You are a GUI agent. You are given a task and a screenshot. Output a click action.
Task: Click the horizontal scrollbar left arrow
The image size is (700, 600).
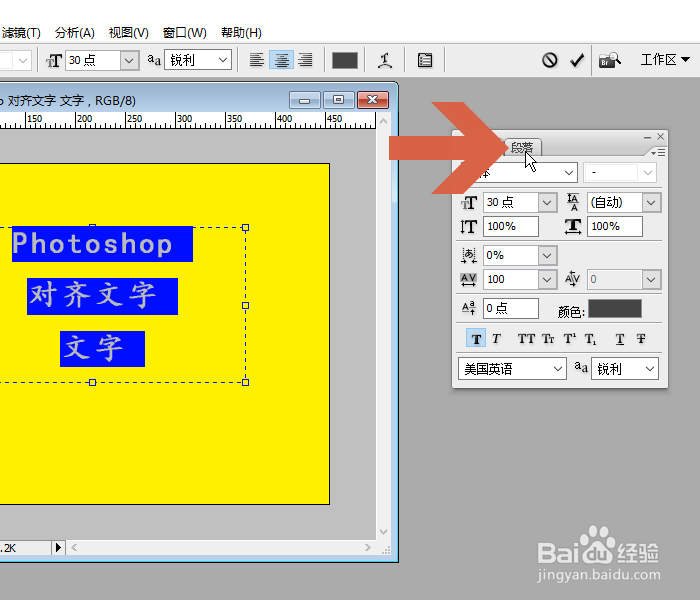coord(74,547)
